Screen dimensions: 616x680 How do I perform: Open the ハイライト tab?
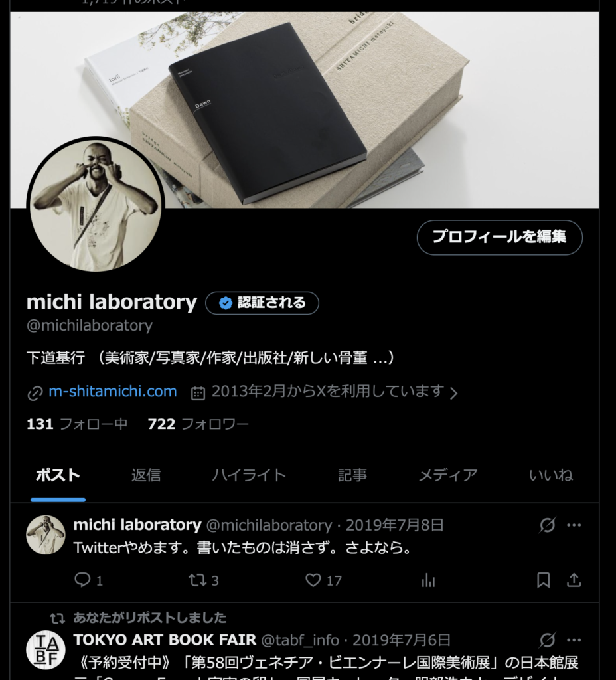tap(250, 475)
